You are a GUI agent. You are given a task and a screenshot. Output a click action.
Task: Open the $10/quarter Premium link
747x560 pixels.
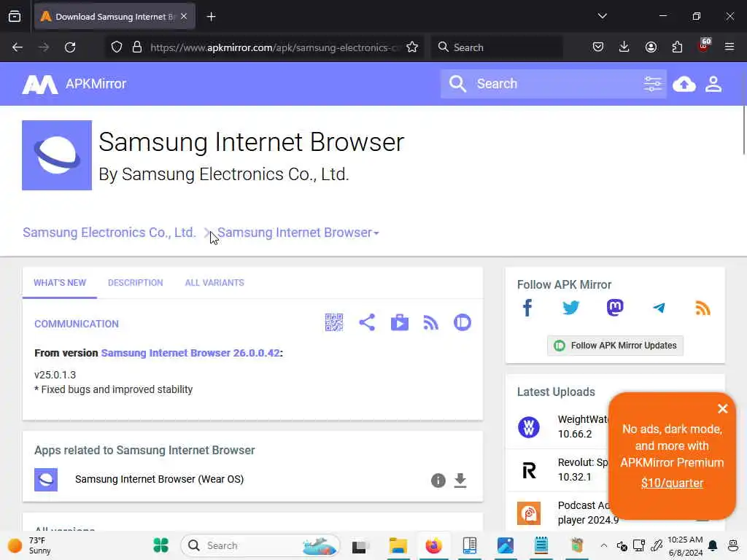[x=672, y=483]
